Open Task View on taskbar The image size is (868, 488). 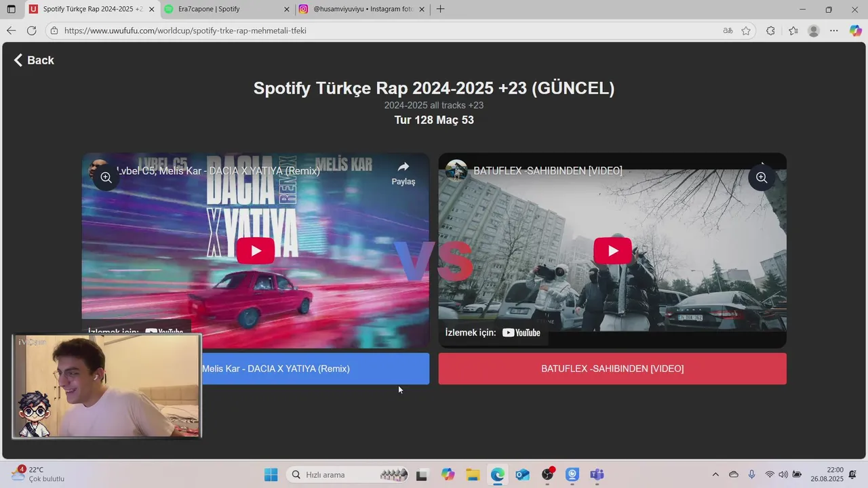pos(422,474)
